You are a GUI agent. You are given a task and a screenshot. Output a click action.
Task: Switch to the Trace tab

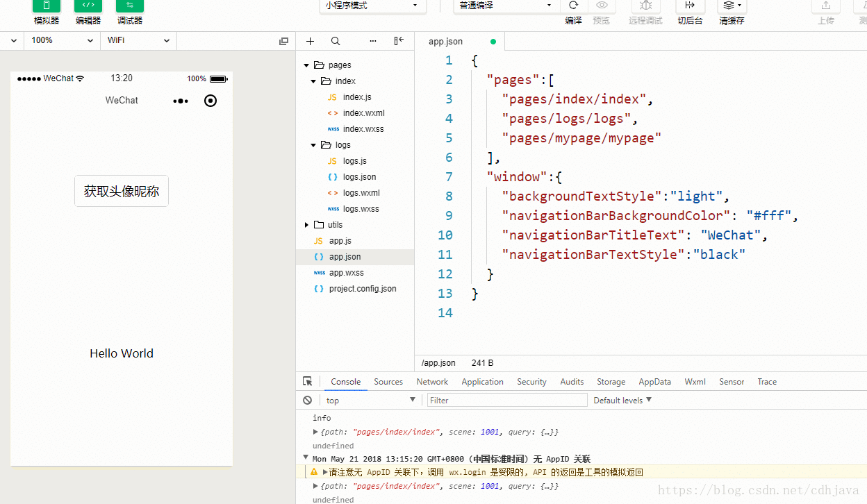767,382
